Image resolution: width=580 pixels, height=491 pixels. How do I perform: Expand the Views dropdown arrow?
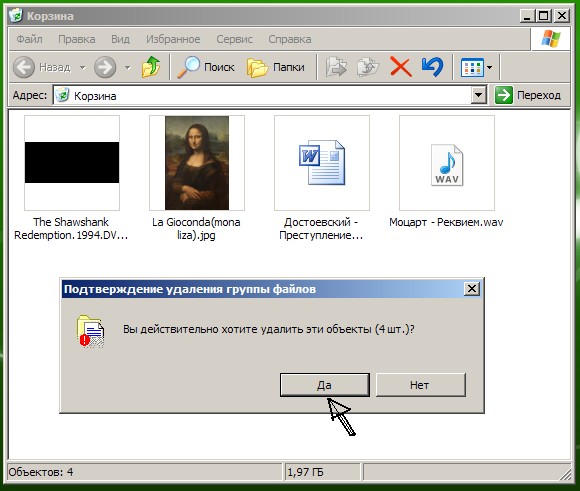(x=489, y=68)
